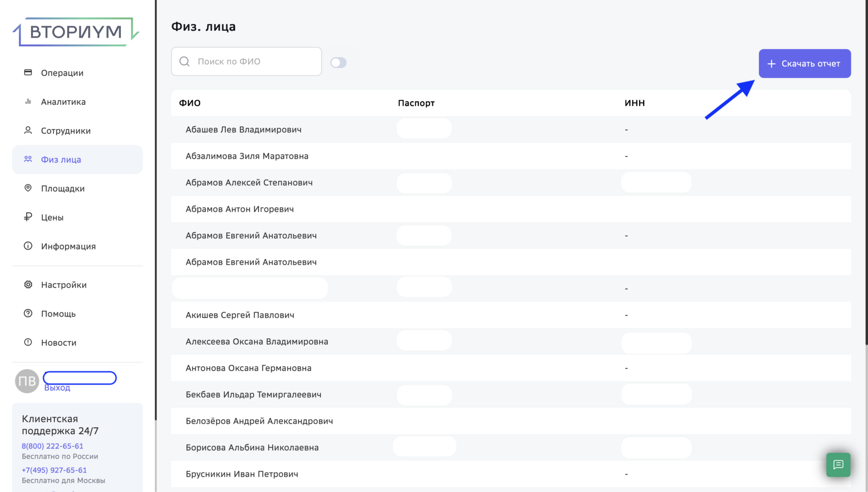Click the Помощь question mark icon
The image size is (868, 492).
coord(28,314)
